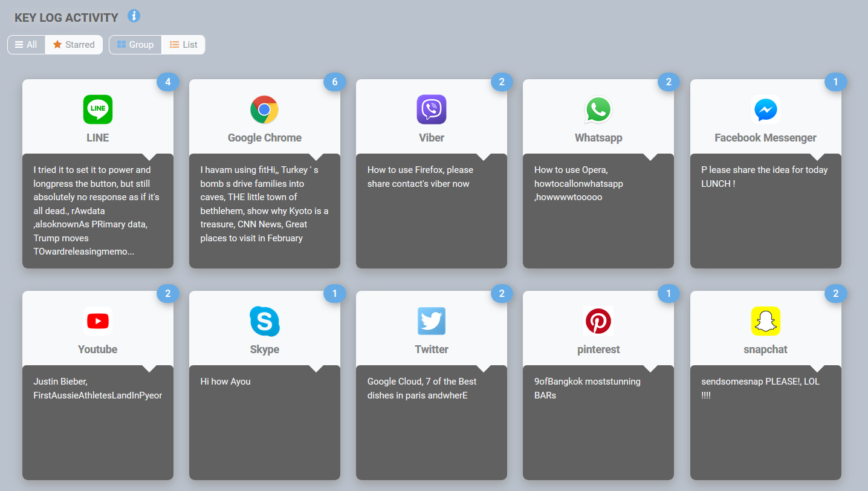Switch to List view
Image resolution: width=868 pixels, height=491 pixels.
coord(184,45)
